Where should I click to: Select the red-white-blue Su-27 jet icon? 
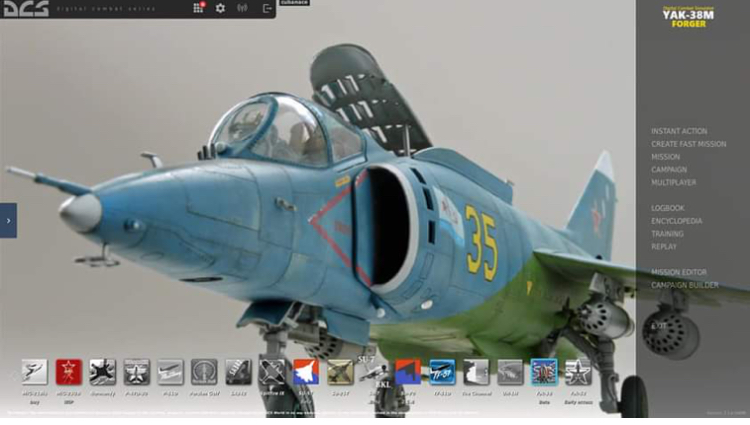point(306,372)
